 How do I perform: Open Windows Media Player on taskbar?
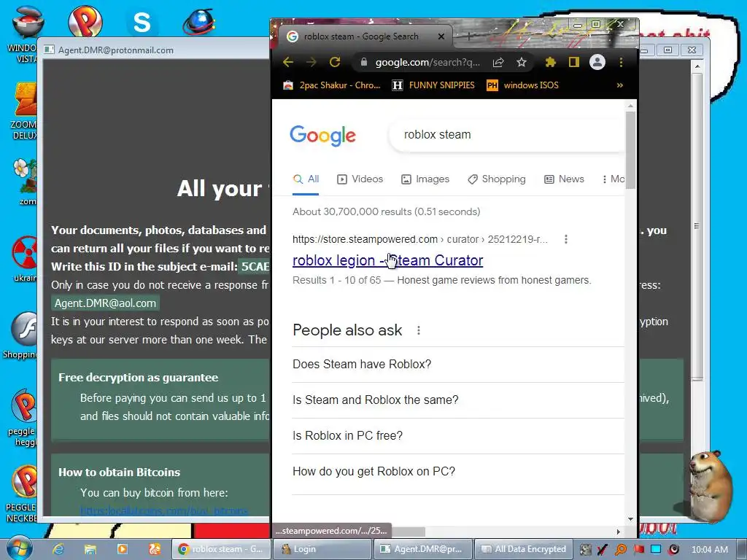(123, 549)
